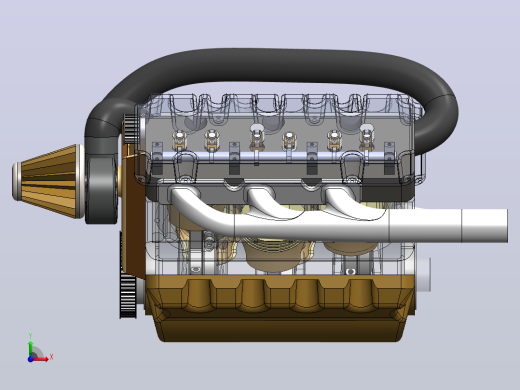This screenshot has height=390, width=520.
Task: Select the brown oil pan at the bottom
Action: coord(279,308)
